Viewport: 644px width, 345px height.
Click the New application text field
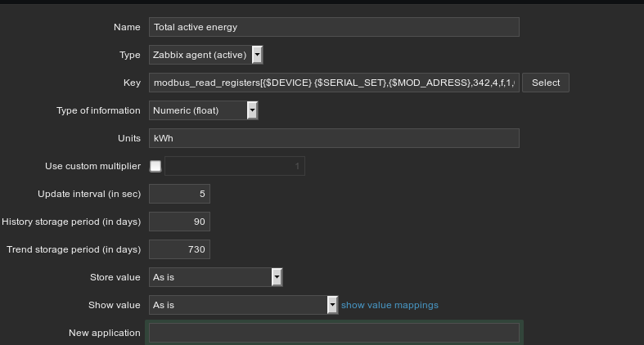click(334, 333)
